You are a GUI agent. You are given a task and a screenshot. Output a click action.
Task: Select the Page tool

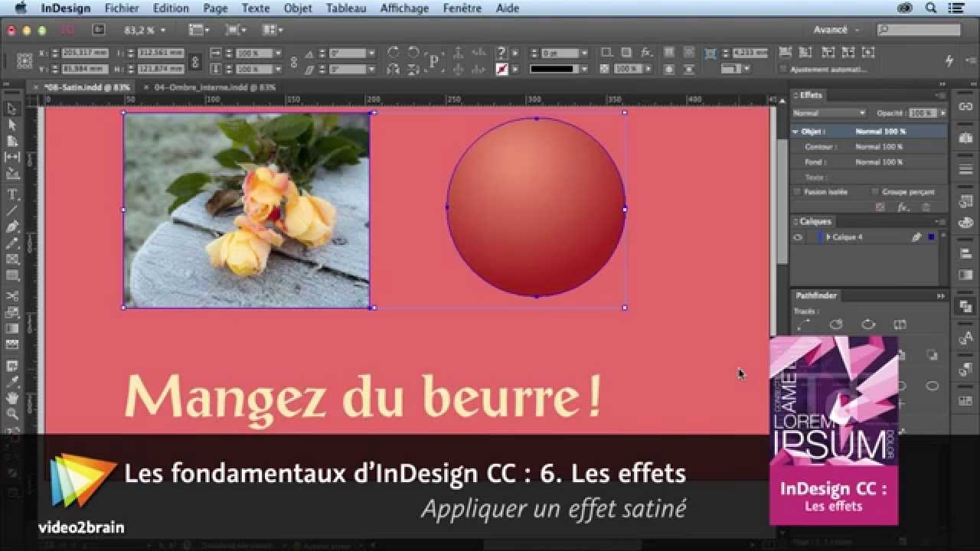coord(12,141)
